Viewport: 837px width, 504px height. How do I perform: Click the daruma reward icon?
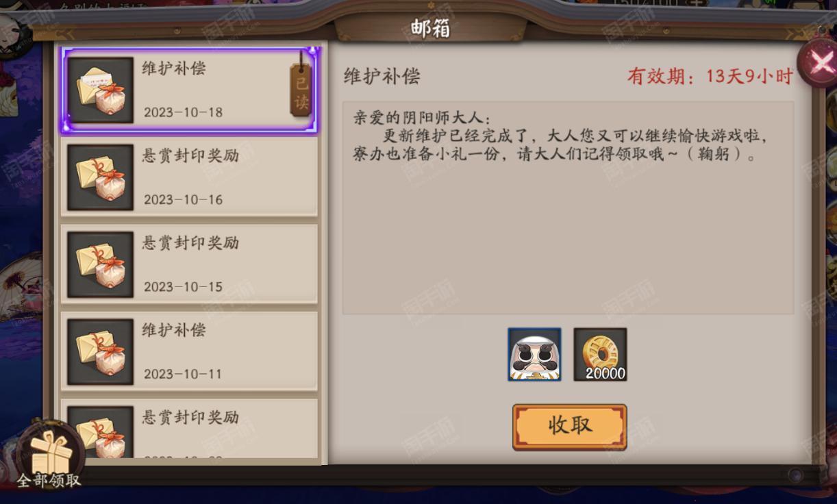pos(534,354)
